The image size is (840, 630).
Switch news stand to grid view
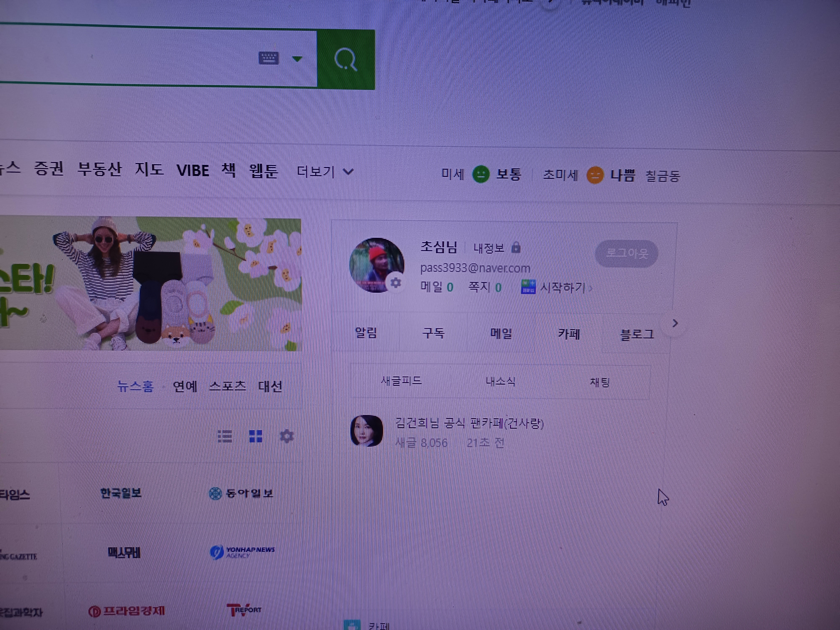coord(256,436)
